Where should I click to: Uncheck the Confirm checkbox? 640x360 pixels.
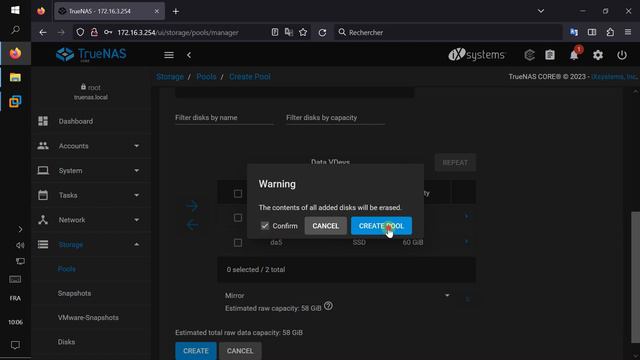(265, 226)
